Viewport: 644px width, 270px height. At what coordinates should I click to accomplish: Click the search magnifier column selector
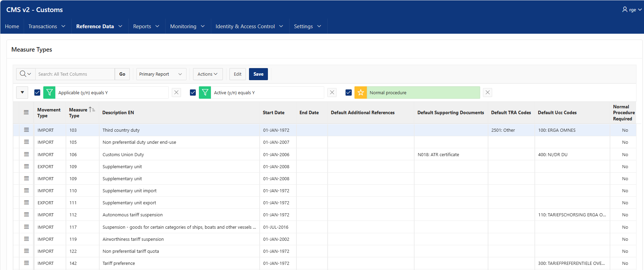26,74
